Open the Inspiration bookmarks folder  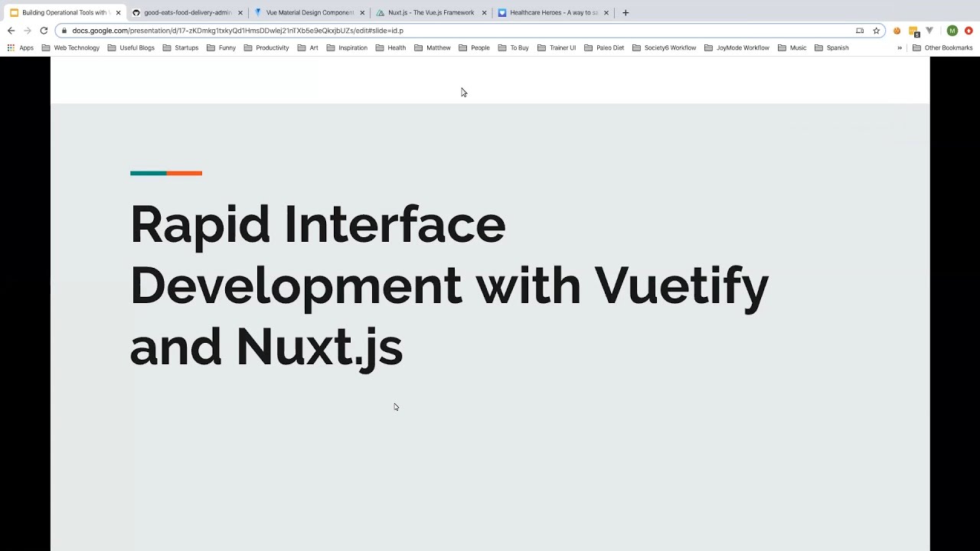pos(347,47)
